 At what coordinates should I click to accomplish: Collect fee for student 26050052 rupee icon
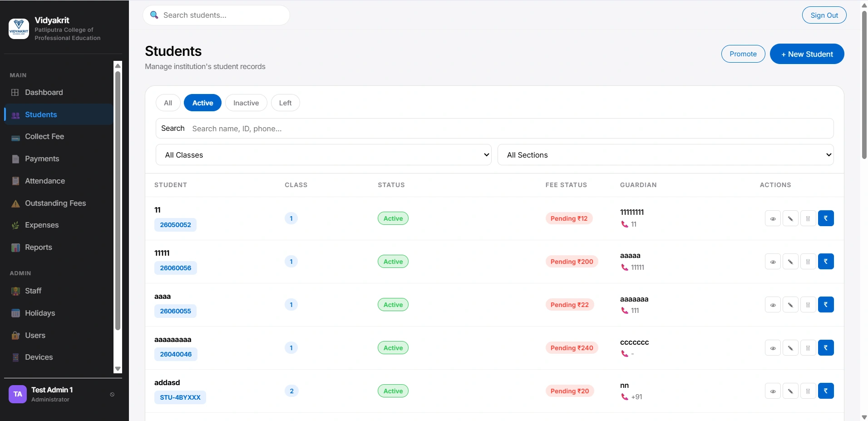826,218
